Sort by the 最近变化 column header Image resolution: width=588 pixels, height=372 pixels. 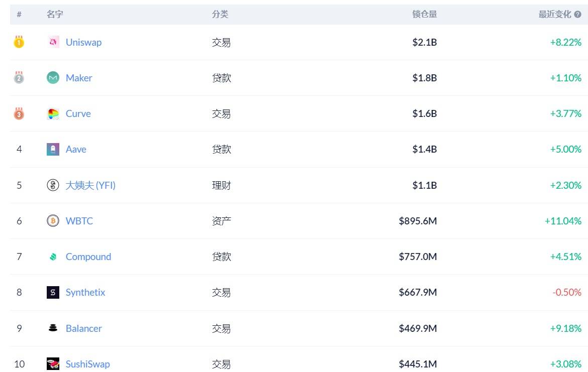555,14
